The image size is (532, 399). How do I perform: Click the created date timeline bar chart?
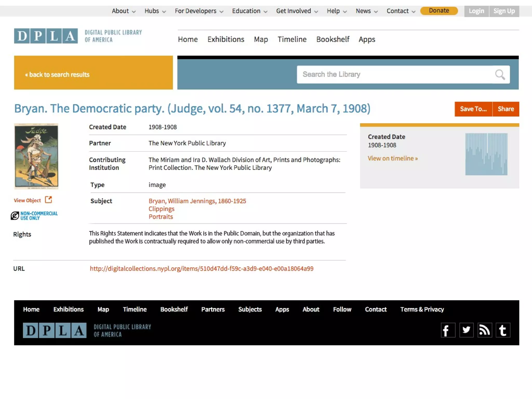tap(486, 154)
